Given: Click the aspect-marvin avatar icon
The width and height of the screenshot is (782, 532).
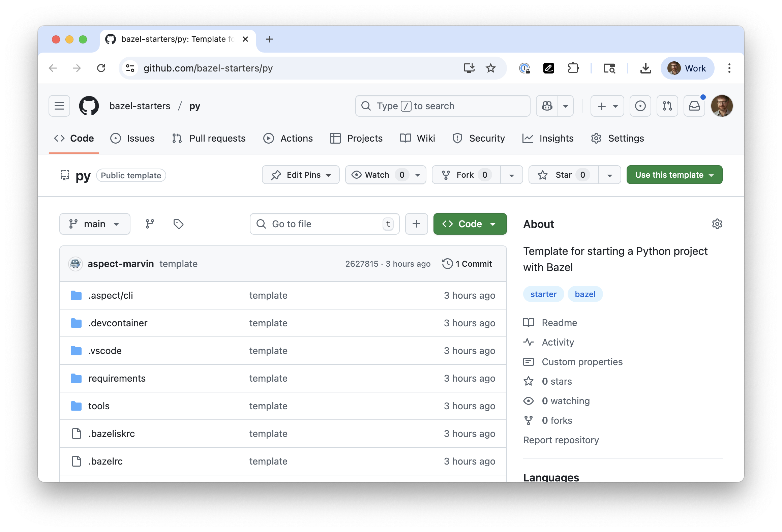Looking at the screenshot, I should tap(76, 264).
